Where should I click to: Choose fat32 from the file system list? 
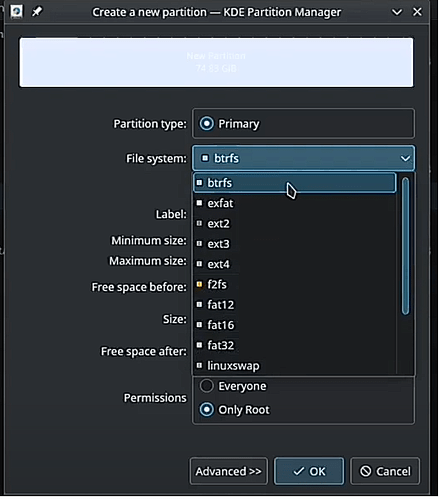[x=295, y=345]
